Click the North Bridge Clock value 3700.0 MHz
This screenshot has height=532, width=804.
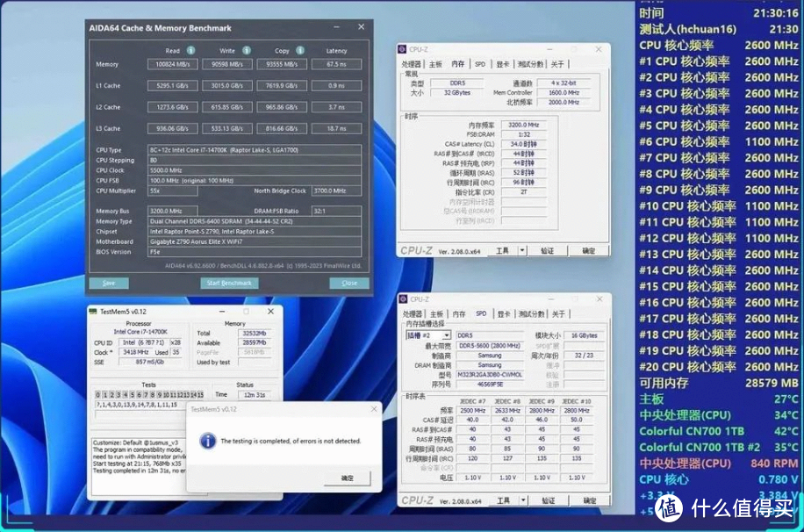pyautogui.click(x=336, y=191)
